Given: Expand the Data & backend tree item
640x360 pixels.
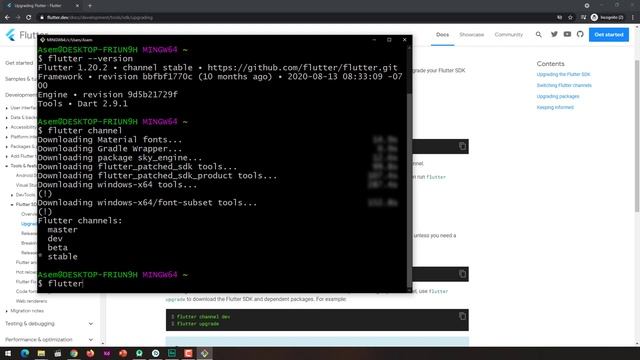Looking at the screenshot, I should click(x=7, y=118).
